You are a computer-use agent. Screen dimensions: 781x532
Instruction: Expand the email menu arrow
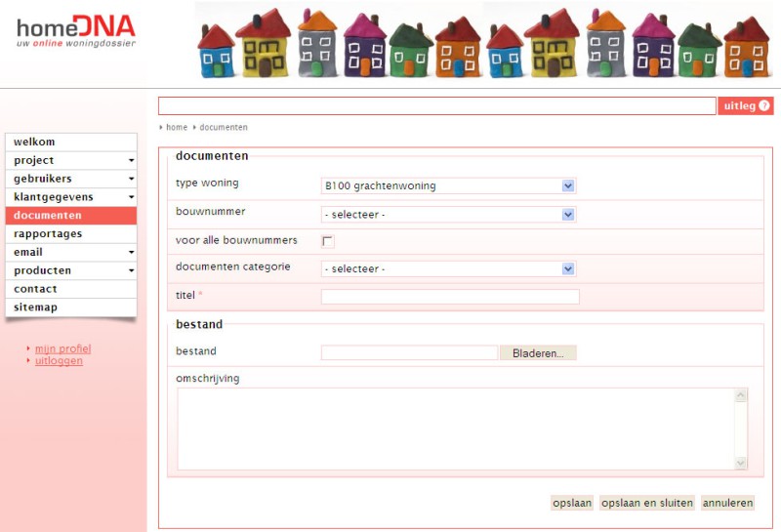pyautogui.click(x=131, y=253)
